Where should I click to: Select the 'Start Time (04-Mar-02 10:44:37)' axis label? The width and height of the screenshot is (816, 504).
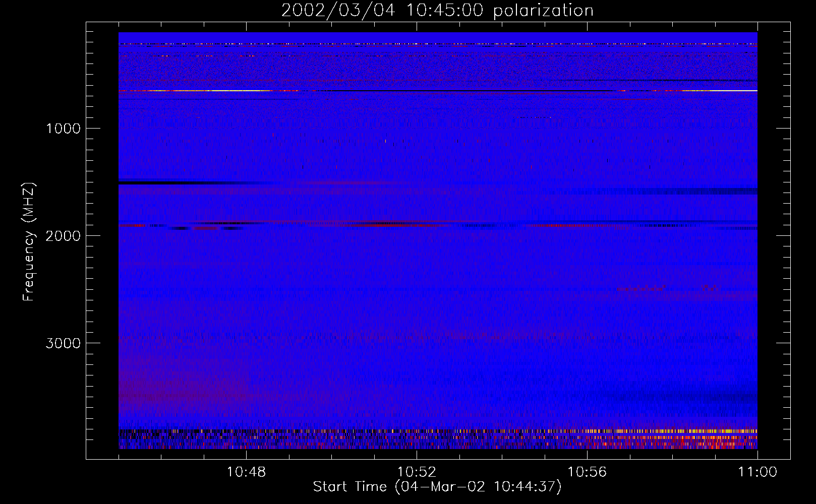click(x=437, y=487)
